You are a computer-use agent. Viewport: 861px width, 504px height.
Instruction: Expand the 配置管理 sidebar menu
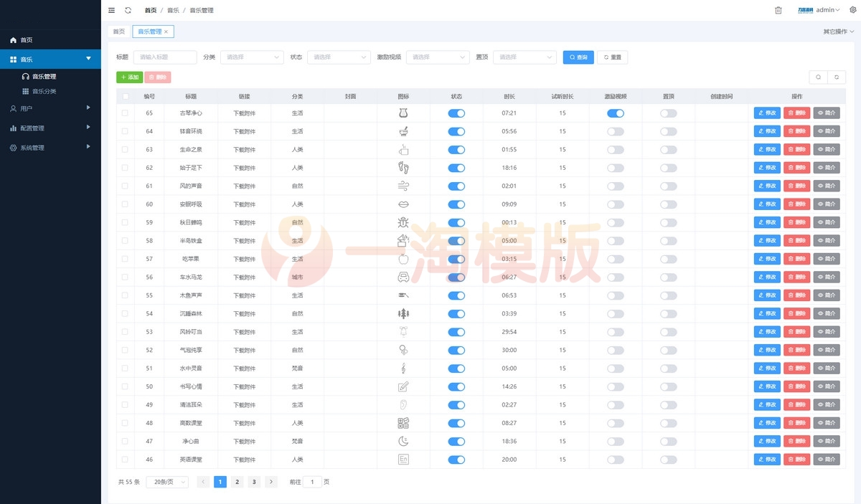pyautogui.click(x=50, y=128)
